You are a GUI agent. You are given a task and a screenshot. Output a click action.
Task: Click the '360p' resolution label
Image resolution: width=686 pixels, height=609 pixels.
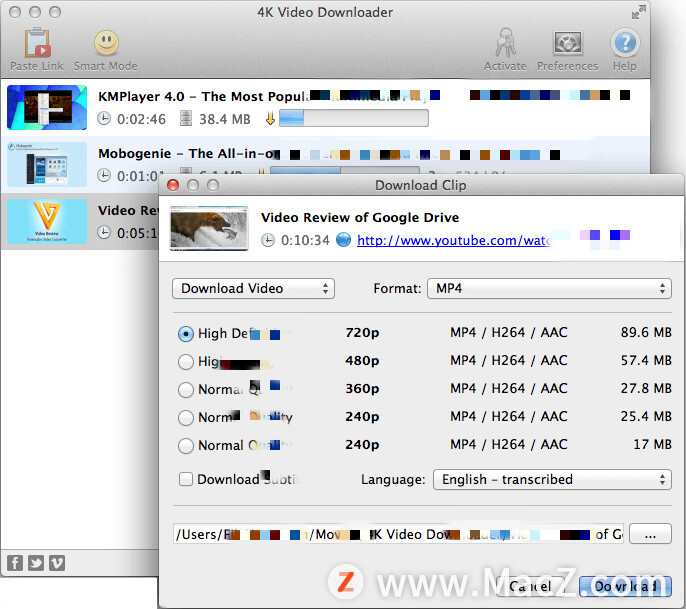pyautogui.click(x=362, y=389)
